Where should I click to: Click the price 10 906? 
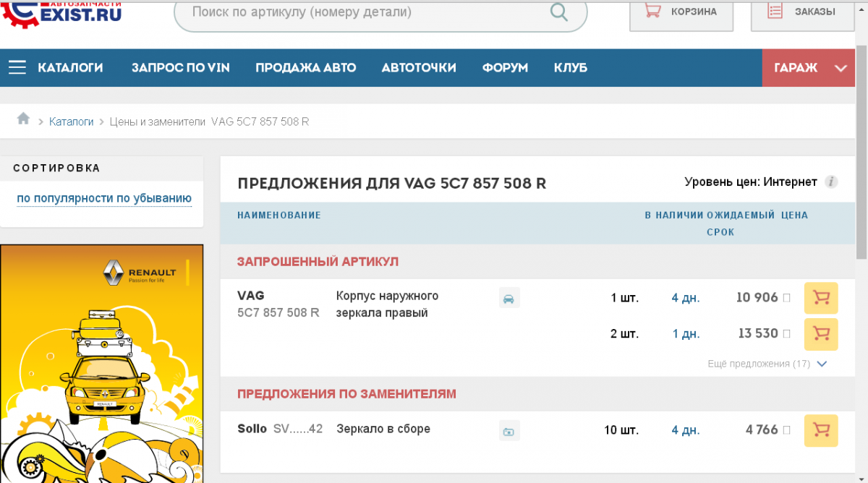pos(757,297)
